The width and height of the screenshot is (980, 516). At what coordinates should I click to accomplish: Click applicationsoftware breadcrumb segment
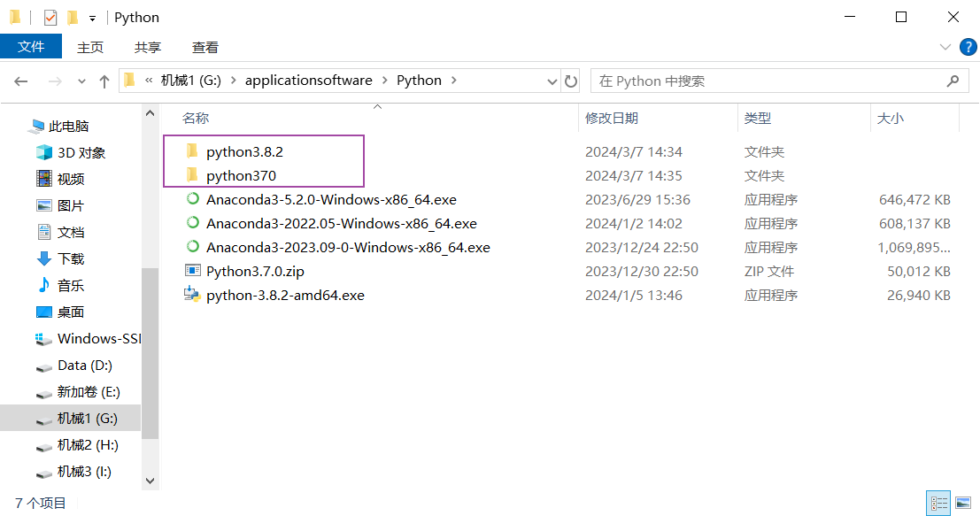coord(309,81)
